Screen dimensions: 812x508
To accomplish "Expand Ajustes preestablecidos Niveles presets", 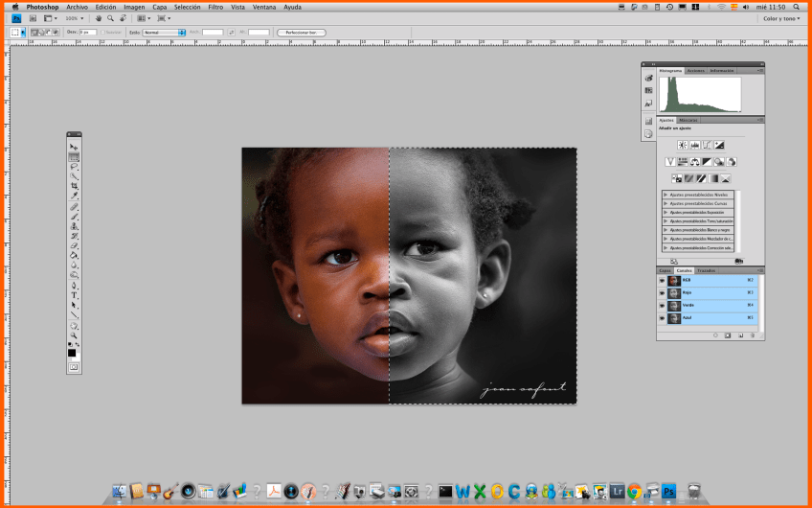I will (665, 195).
